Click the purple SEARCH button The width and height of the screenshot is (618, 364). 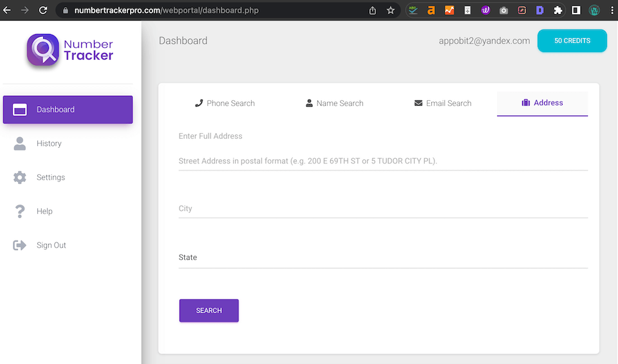209,311
